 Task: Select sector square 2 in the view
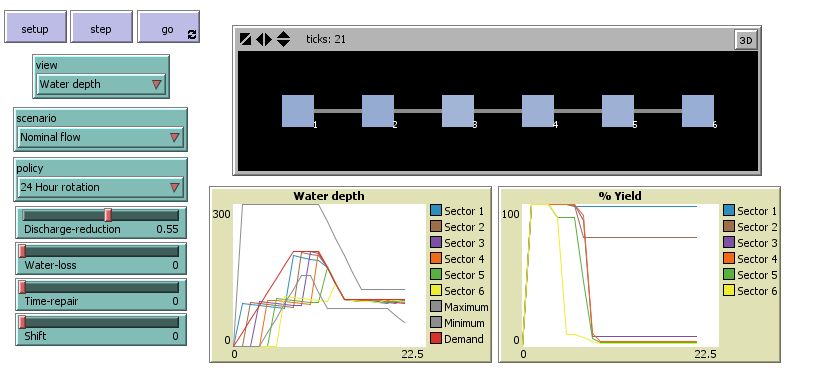[378, 111]
